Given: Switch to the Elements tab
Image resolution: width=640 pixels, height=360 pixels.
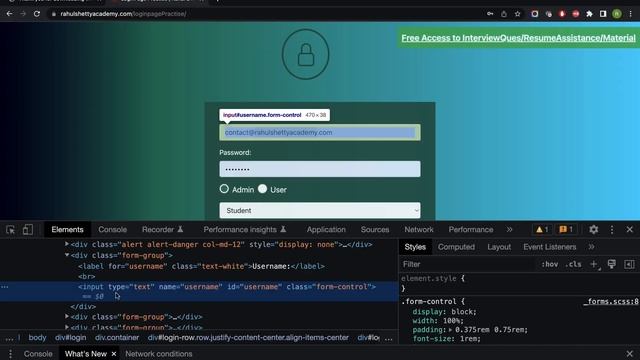Looking at the screenshot, I should (x=67, y=230).
